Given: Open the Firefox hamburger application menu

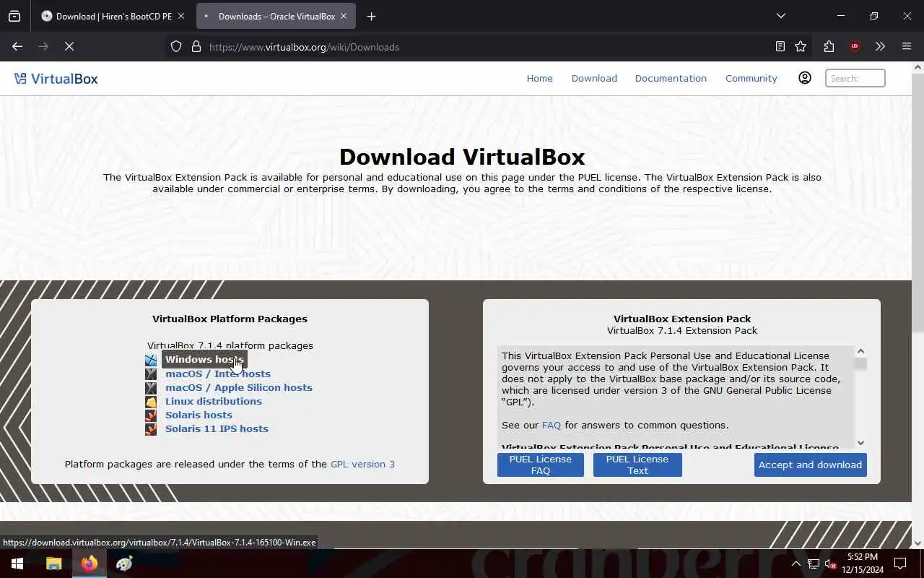Looking at the screenshot, I should [907, 46].
